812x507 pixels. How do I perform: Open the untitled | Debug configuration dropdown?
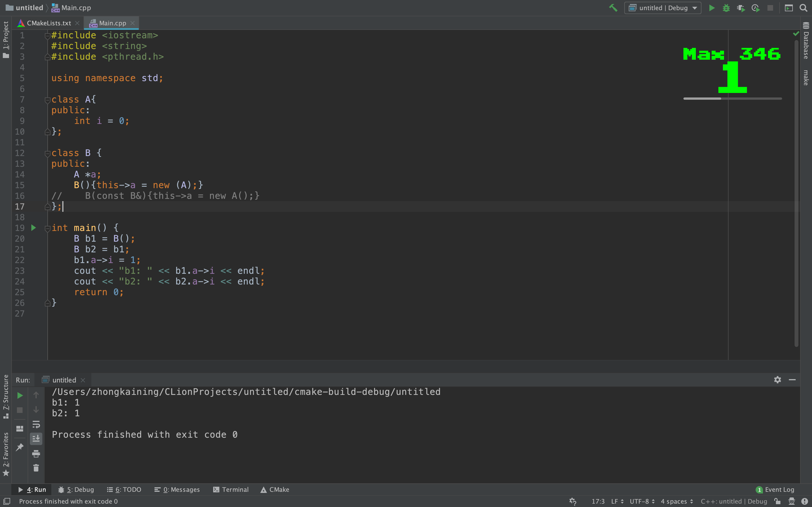point(663,8)
